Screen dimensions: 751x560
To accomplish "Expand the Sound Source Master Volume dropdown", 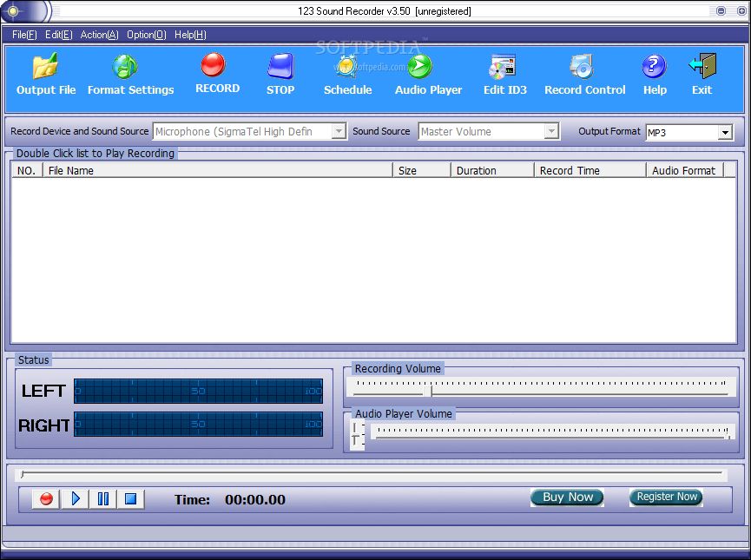I will tap(552, 131).
